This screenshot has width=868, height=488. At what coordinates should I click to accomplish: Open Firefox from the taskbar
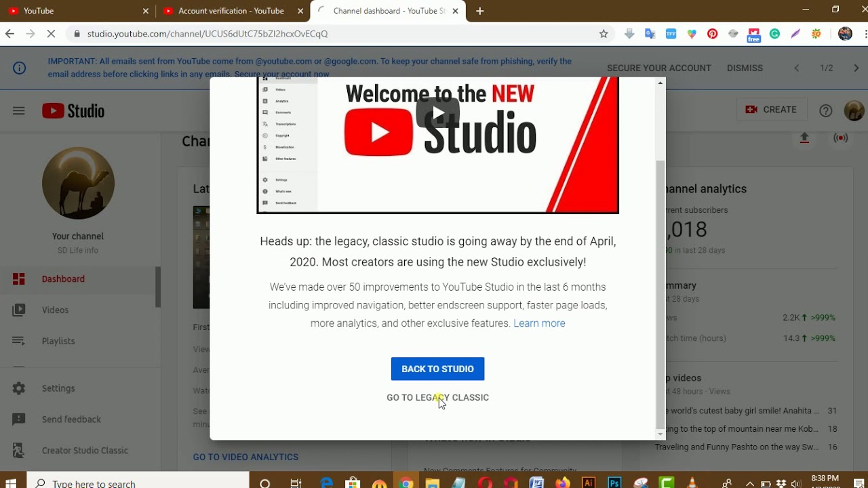pyautogui.click(x=562, y=483)
